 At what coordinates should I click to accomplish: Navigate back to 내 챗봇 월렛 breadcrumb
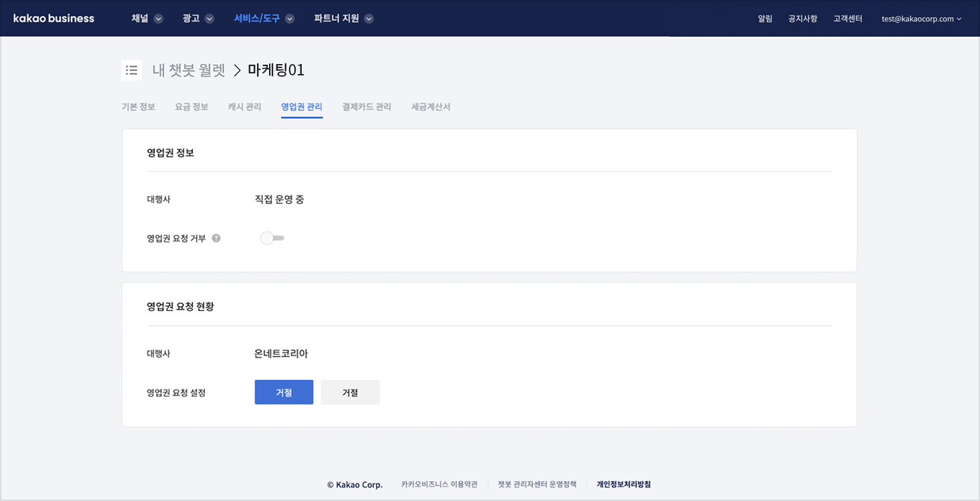tap(189, 70)
